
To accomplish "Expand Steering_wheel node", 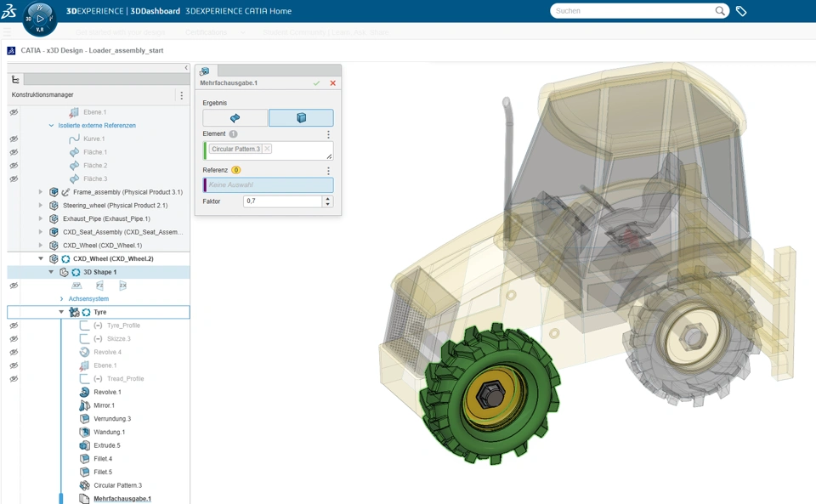I will click(x=41, y=206).
